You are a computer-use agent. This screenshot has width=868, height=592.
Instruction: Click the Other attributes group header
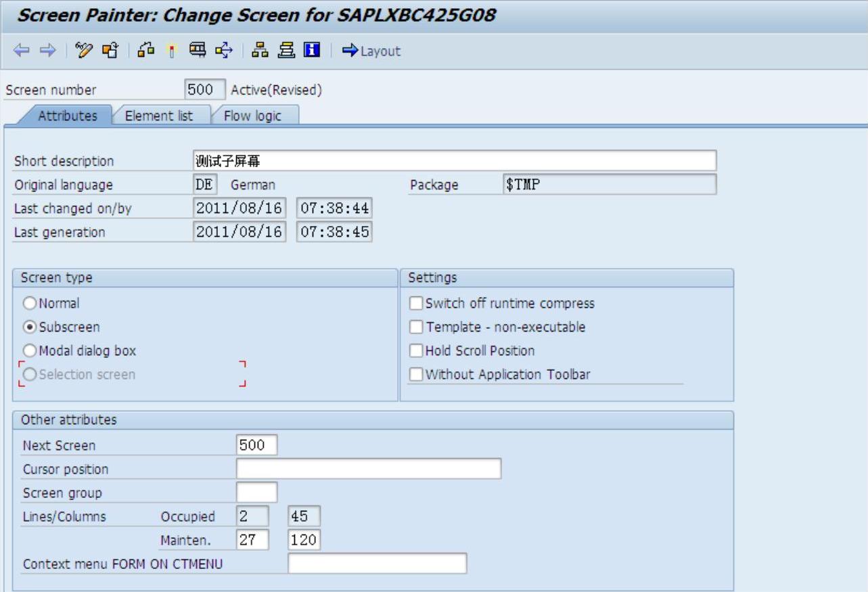[373, 420]
